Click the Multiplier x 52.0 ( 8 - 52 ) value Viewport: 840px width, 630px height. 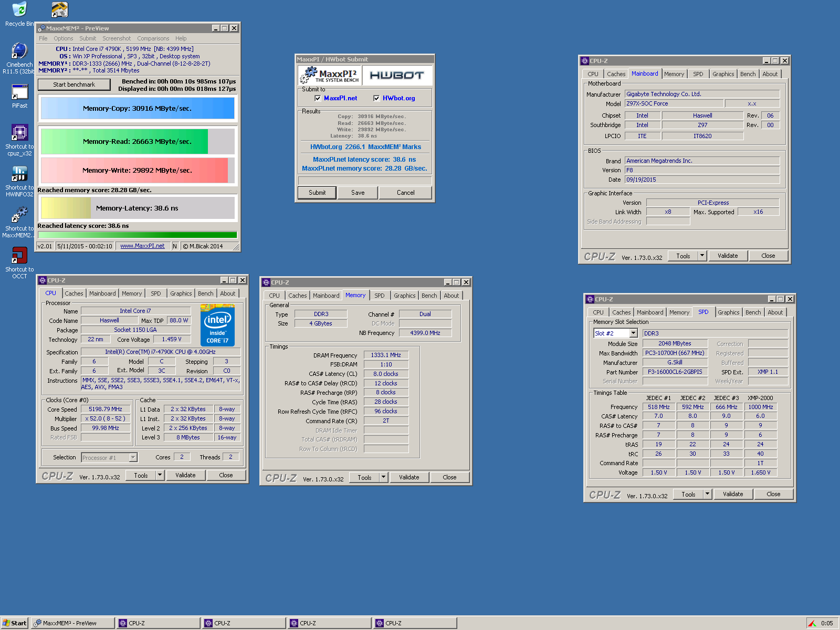(106, 419)
